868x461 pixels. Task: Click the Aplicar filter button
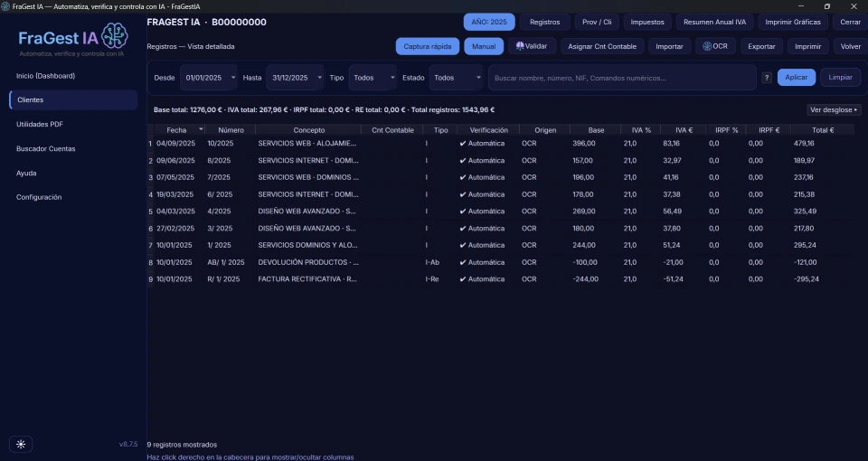[796, 78]
